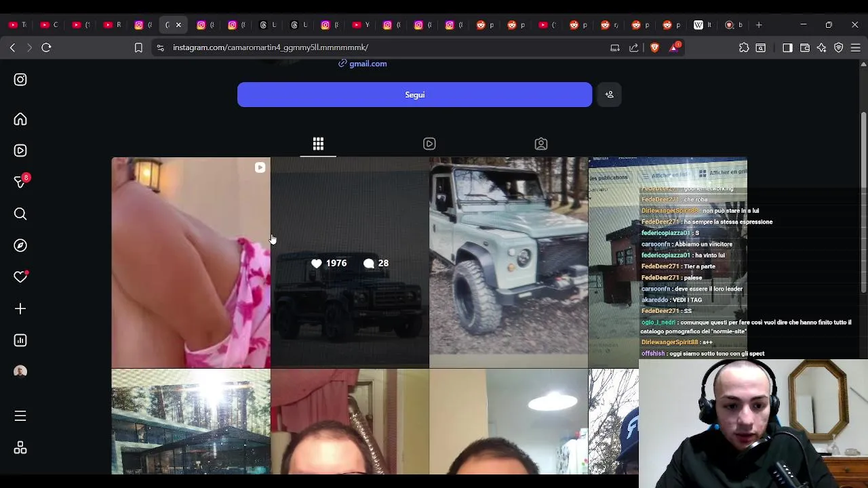
Task: Switch to the first YouTube tab
Action: pyautogui.click(x=16, y=25)
